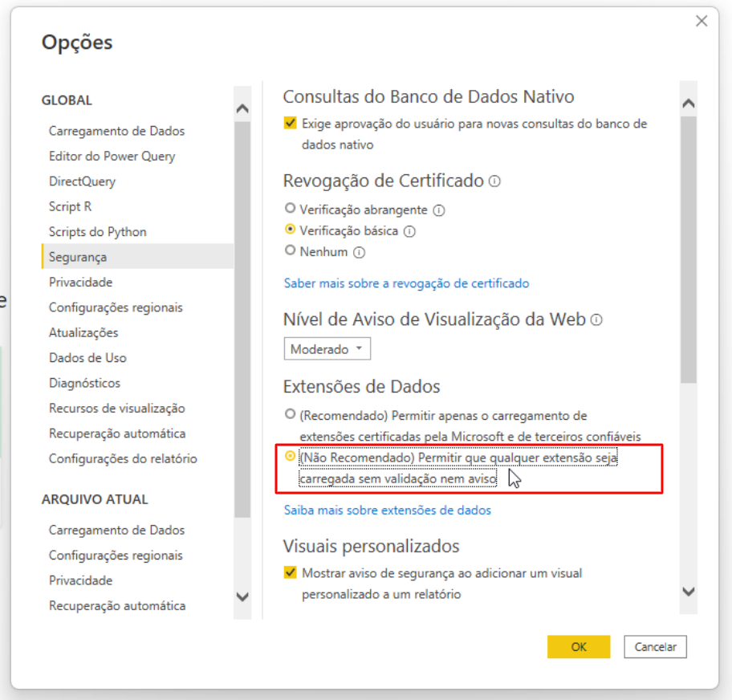Open Arquivo Atual Carregamento de Dados
732x700 pixels.
(116, 531)
